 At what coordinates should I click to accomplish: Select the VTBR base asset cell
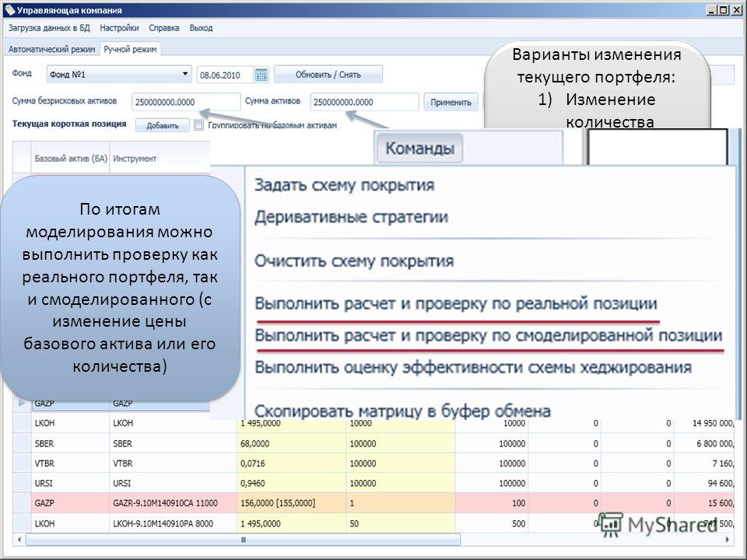pos(71,464)
